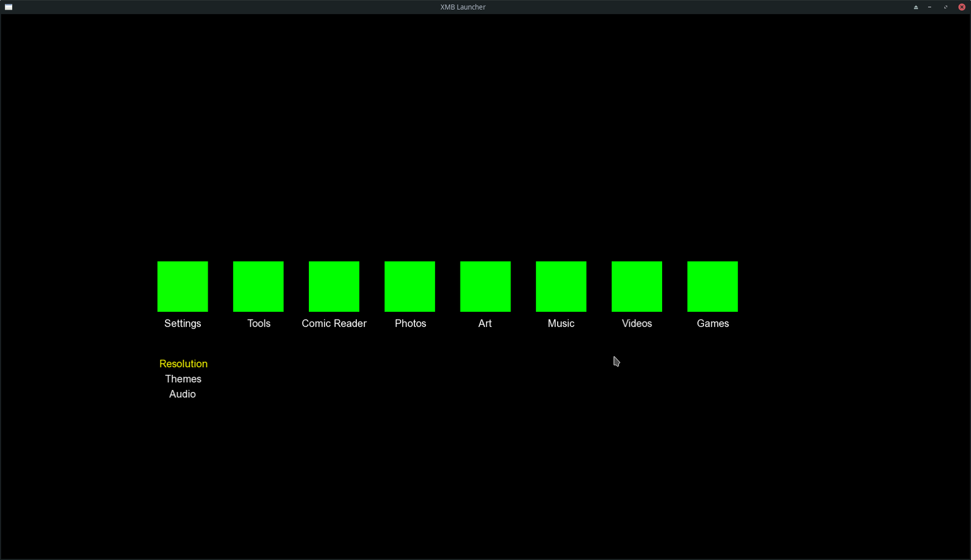Click the Music label text
The height and width of the screenshot is (560, 971).
tap(561, 323)
